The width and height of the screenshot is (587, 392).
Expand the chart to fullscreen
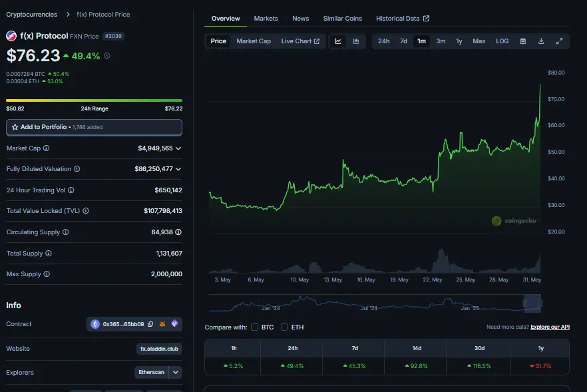point(559,41)
